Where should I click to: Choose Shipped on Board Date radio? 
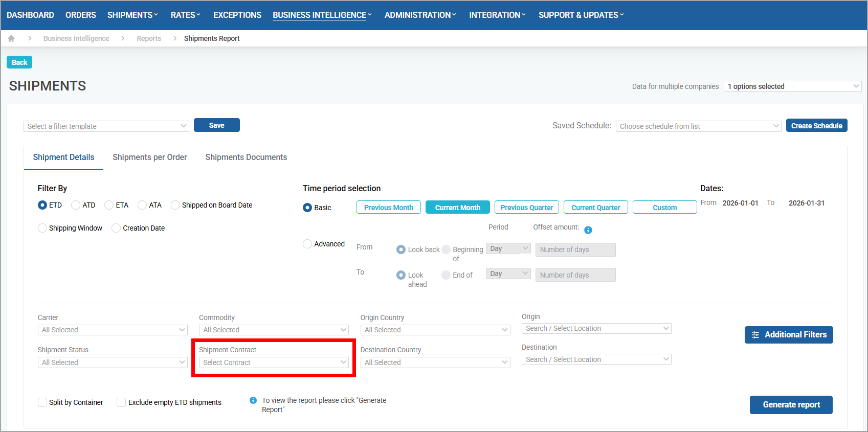pyautogui.click(x=175, y=205)
